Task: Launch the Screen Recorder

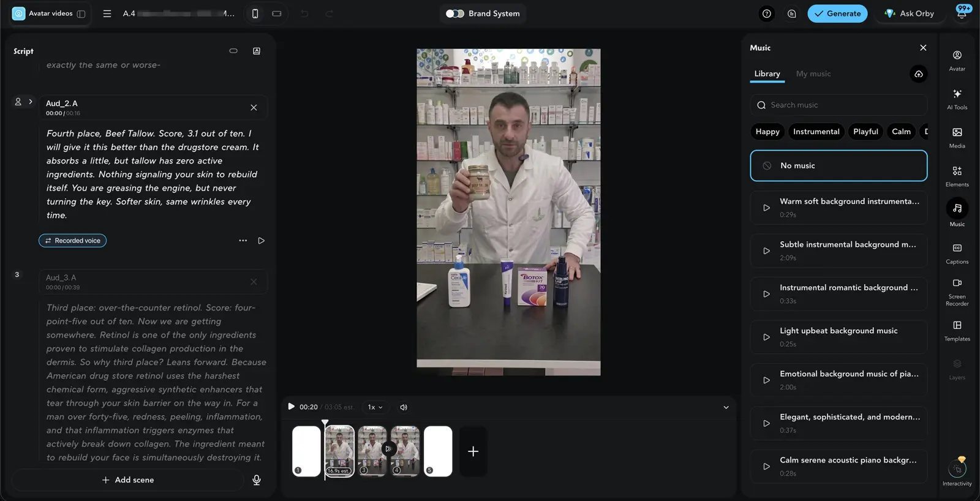Action: pos(957,292)
